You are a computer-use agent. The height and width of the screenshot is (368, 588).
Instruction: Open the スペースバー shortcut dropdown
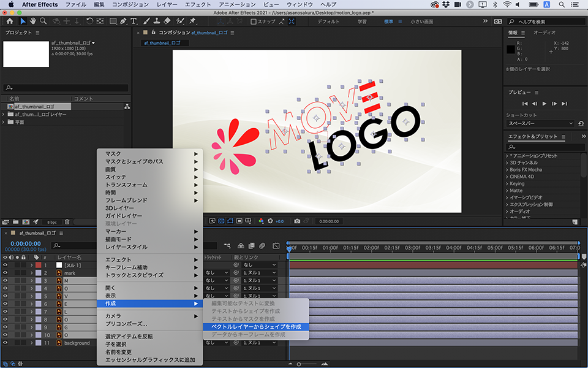pyautogui.click(x=540, y=123)
